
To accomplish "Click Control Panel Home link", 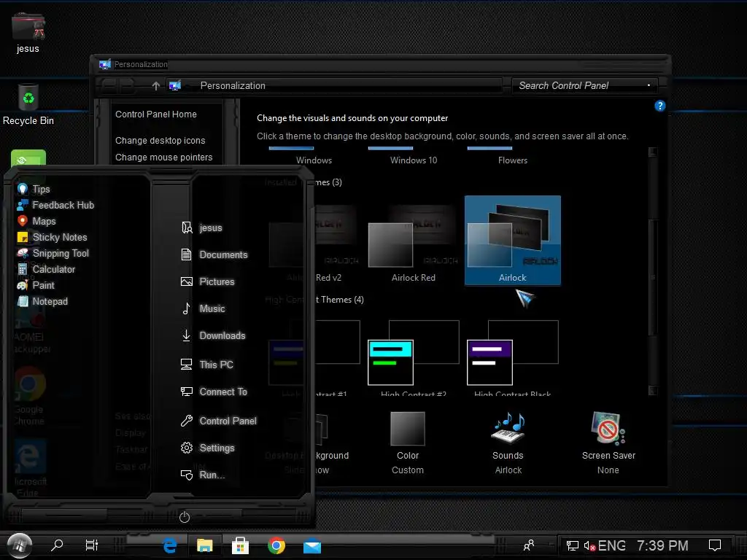I will 156,114.
